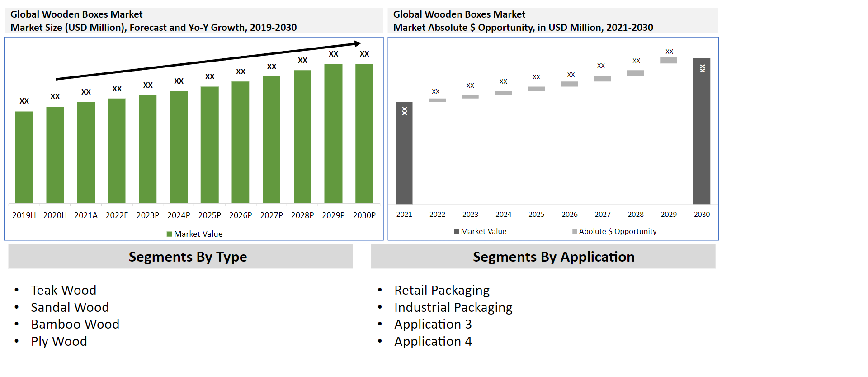Select the 2029 light gray opportunity segment
The image size is (868, 377).
(669, 60)
